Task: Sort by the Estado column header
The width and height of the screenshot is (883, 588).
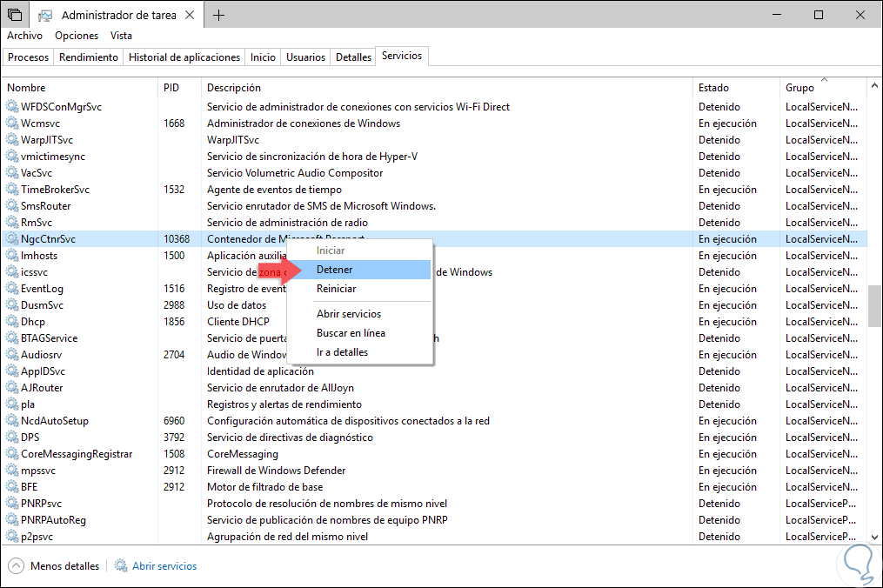Action: [x=736, y=87]
